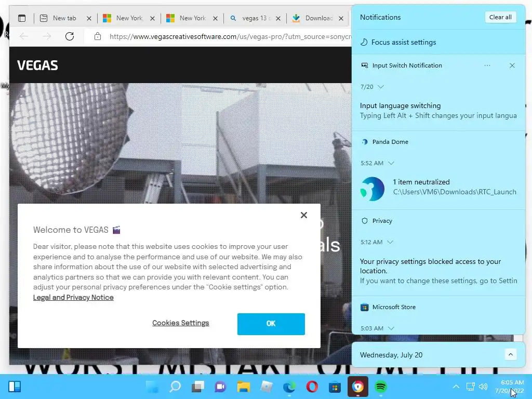Screen dimensions: 532x399
Task: Show hidden system tray icons chevron
Action: pyautogui.click(x=456, y=387)
